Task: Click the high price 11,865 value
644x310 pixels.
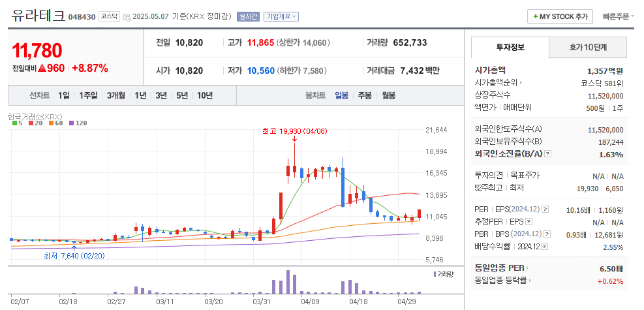Action: click(x=260, y=42)
